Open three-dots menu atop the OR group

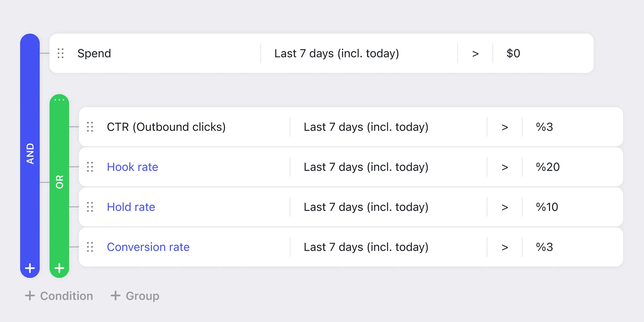pyautogui.click(x=59, y=100)
